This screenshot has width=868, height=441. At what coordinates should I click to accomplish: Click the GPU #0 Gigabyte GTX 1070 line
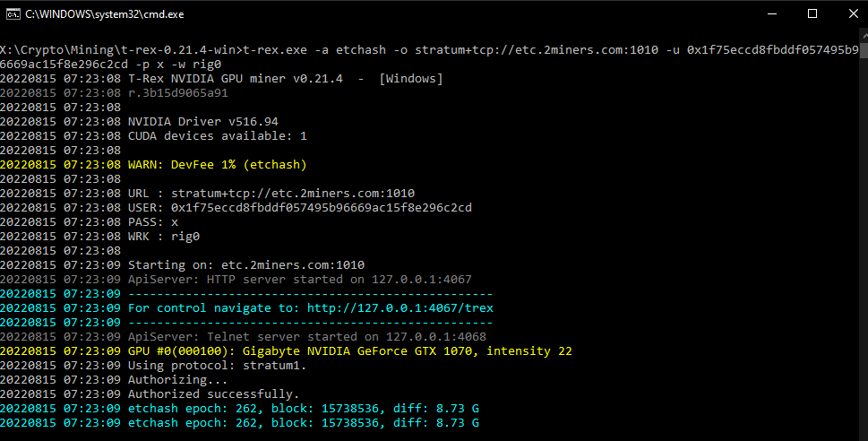click(x=349, y=351)
